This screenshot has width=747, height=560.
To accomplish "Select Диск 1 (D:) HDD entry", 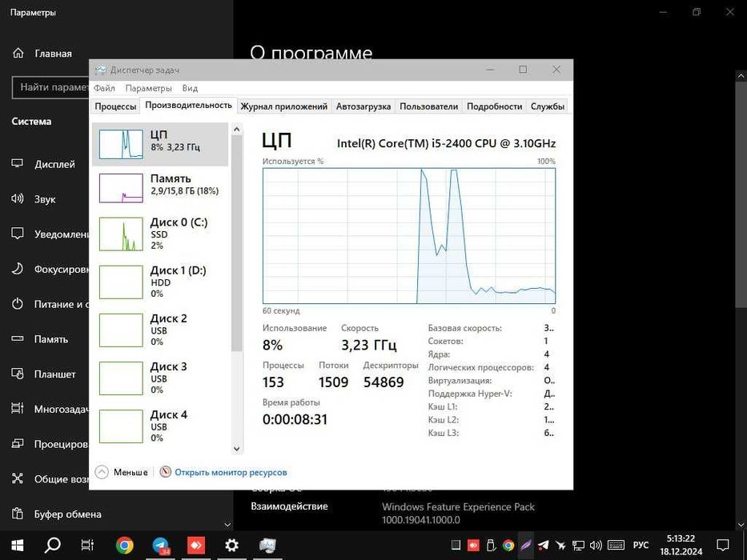I will point(159,282).
